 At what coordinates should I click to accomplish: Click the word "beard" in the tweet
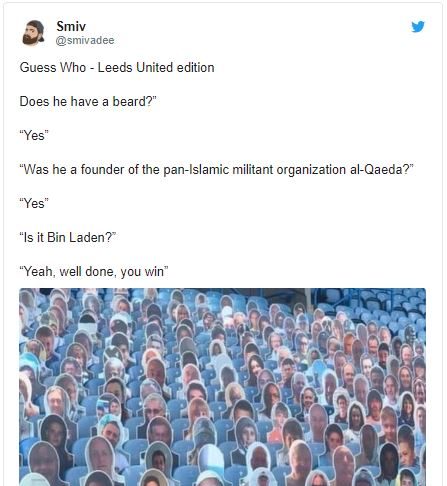129,101
